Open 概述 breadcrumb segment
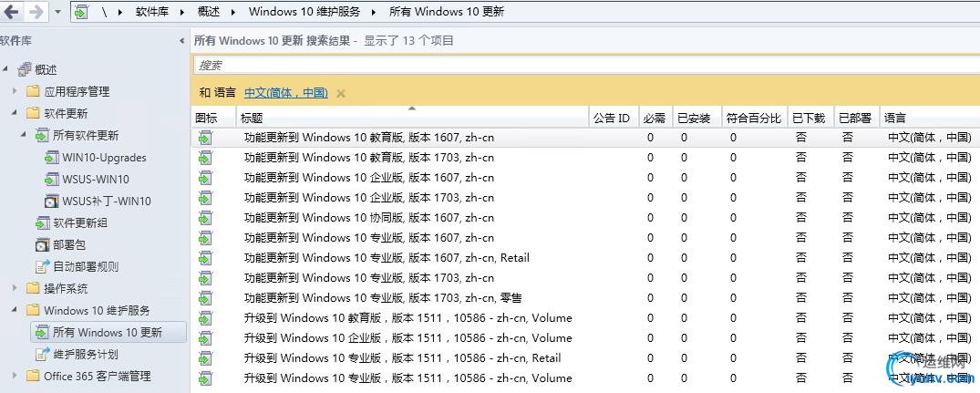This screenshot has width=980, height=393. click(x=208, y=11)
